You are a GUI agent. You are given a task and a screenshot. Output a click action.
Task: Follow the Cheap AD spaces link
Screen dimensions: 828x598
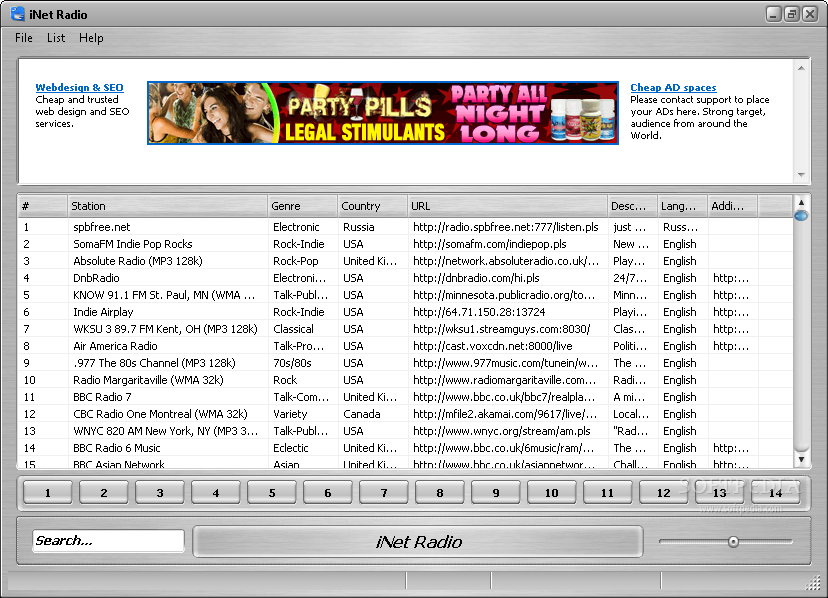tap(673, 88)
